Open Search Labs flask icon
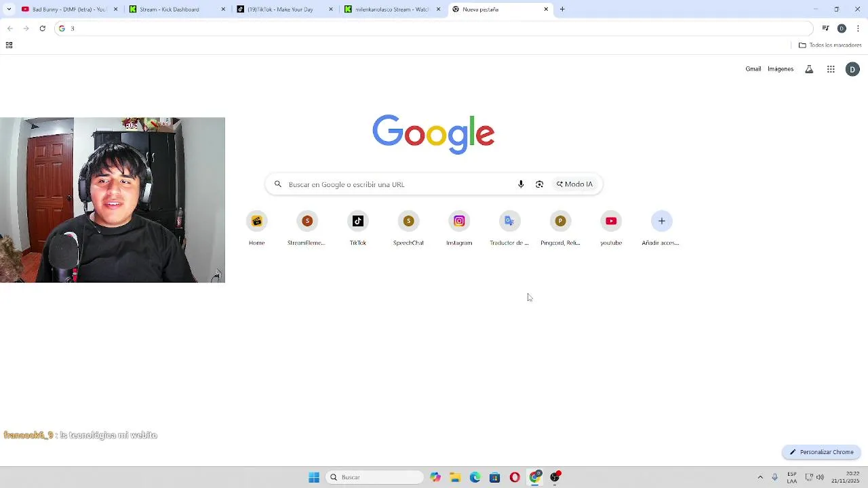This screenshot has width=868, height=488. [x=809, y=69]
